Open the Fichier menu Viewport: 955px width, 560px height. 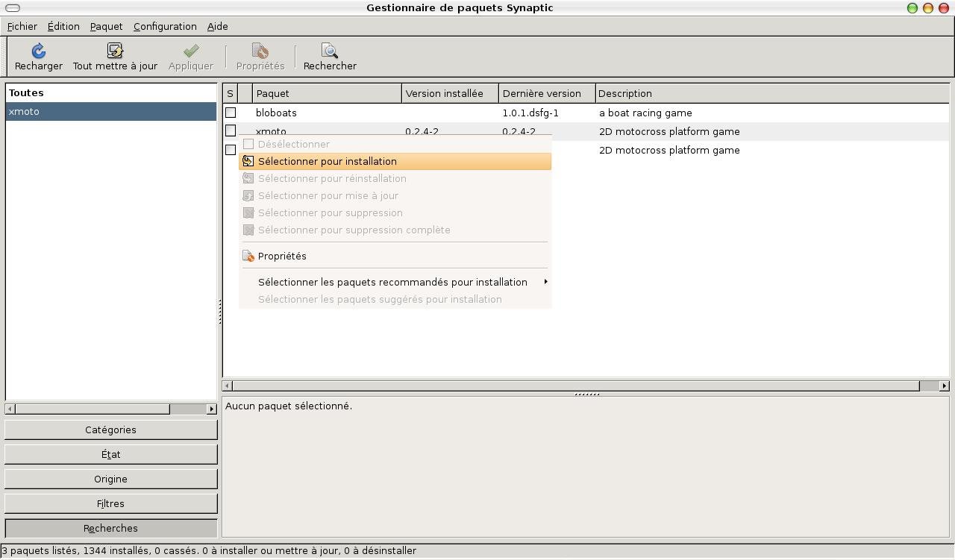pyautogui.click(x=22, y=26)
